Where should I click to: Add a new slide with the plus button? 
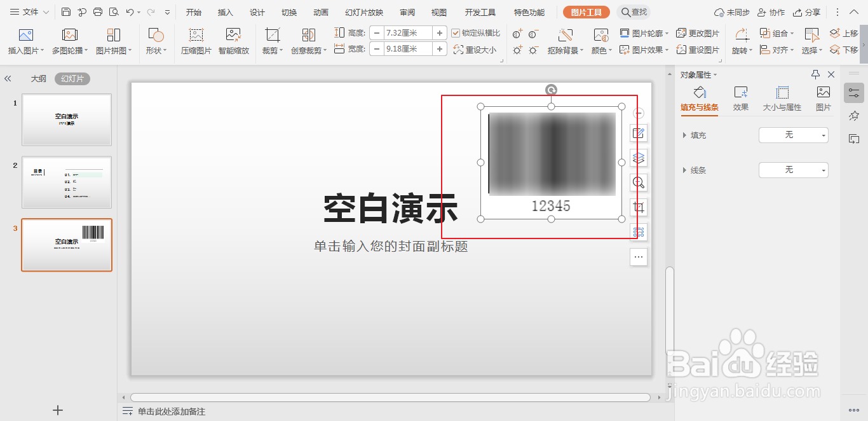(x=58, y=410)
